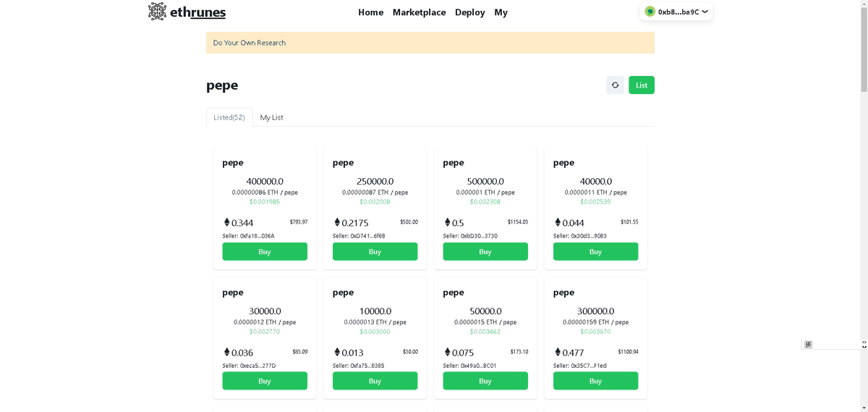
Task: Buy the 500000.0 pepe listing
Action: tap(485, 251)
